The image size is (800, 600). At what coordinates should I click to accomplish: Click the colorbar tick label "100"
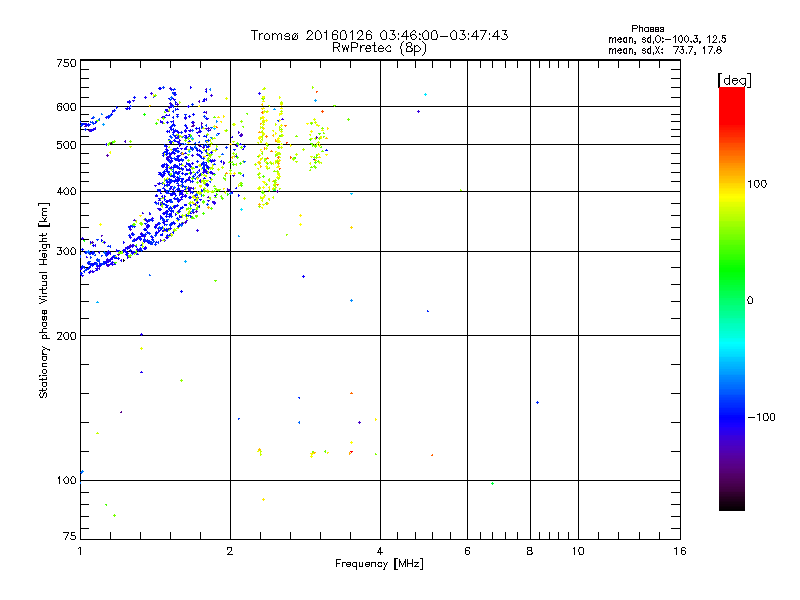757,184
